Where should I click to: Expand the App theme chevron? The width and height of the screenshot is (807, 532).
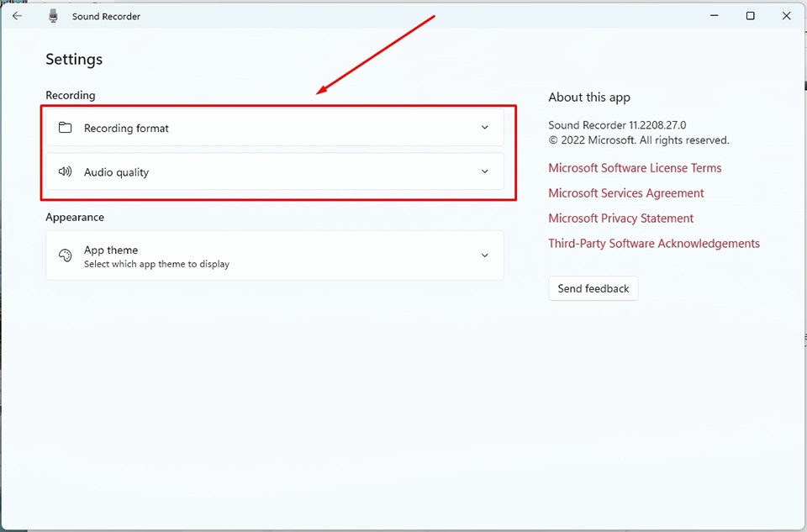pos(485,255)
